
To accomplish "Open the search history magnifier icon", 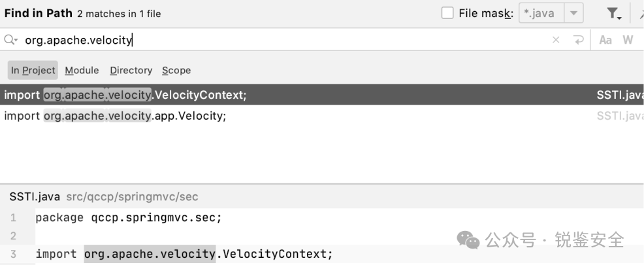I will click(10, 40).
